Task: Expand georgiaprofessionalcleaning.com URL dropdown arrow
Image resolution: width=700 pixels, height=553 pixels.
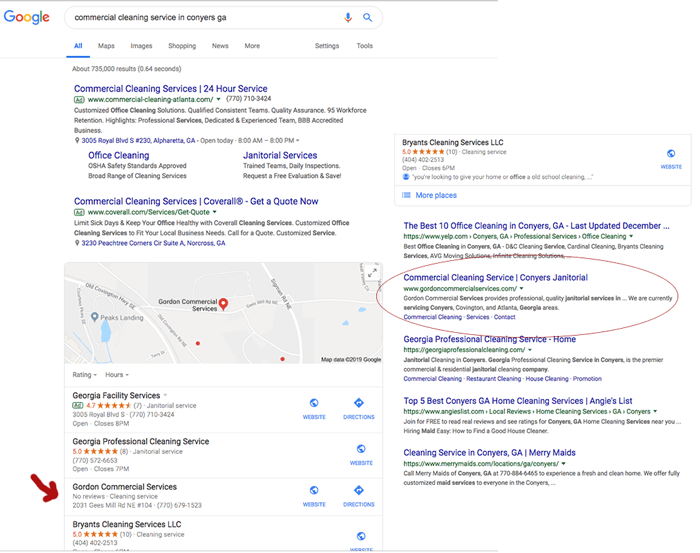Action: tap(530, 350)
